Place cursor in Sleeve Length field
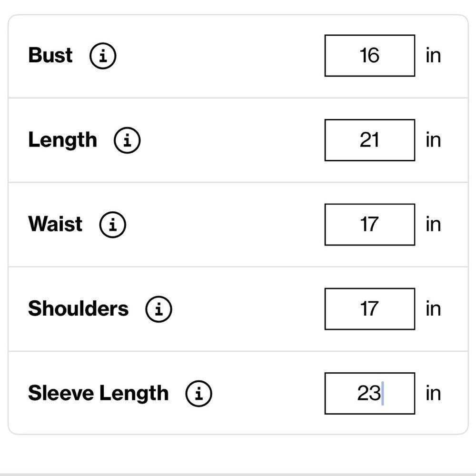 tap(369, 394)
